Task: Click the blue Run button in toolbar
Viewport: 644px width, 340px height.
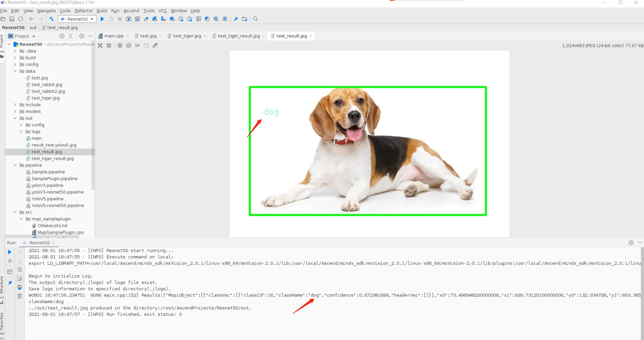Action: tap(102, 19)
